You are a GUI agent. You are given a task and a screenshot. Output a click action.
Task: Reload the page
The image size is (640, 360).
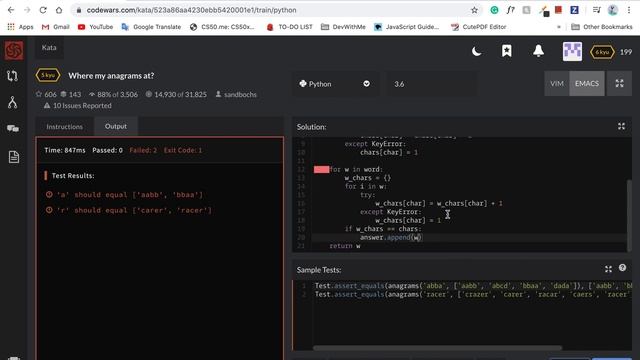(x=43, y=10)
